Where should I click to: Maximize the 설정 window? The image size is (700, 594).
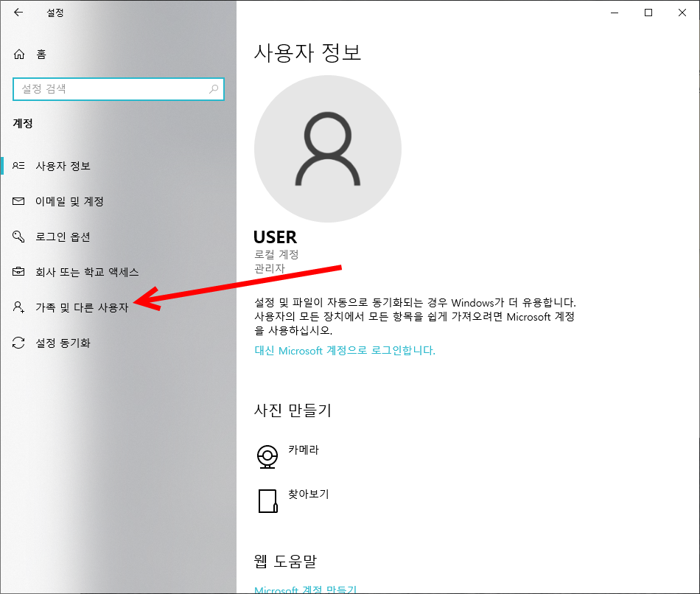(x=648, y=13)
